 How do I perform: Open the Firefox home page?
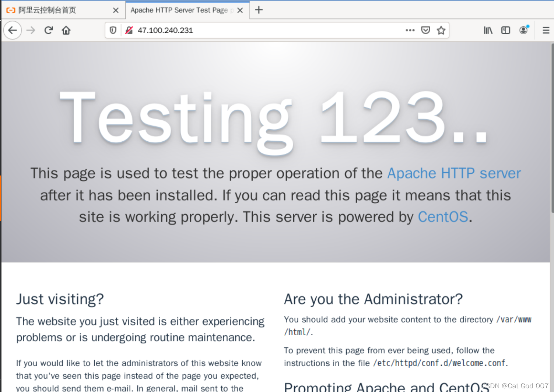click(66, 30)
